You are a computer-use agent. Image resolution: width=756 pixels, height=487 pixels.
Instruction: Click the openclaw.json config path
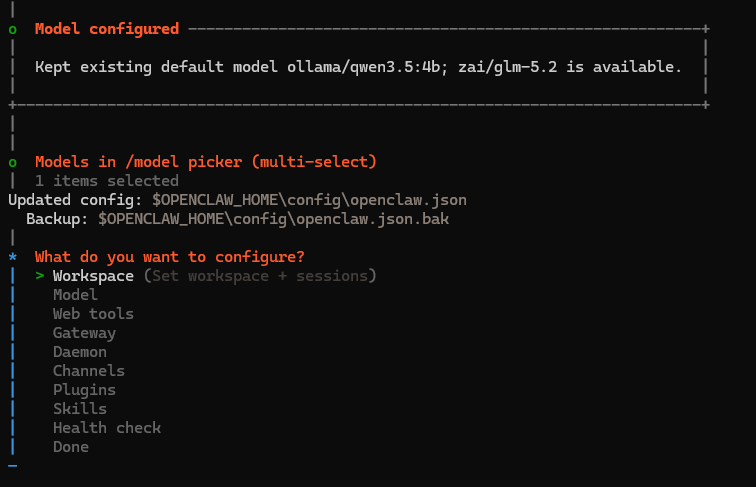(x=309, y=200)
